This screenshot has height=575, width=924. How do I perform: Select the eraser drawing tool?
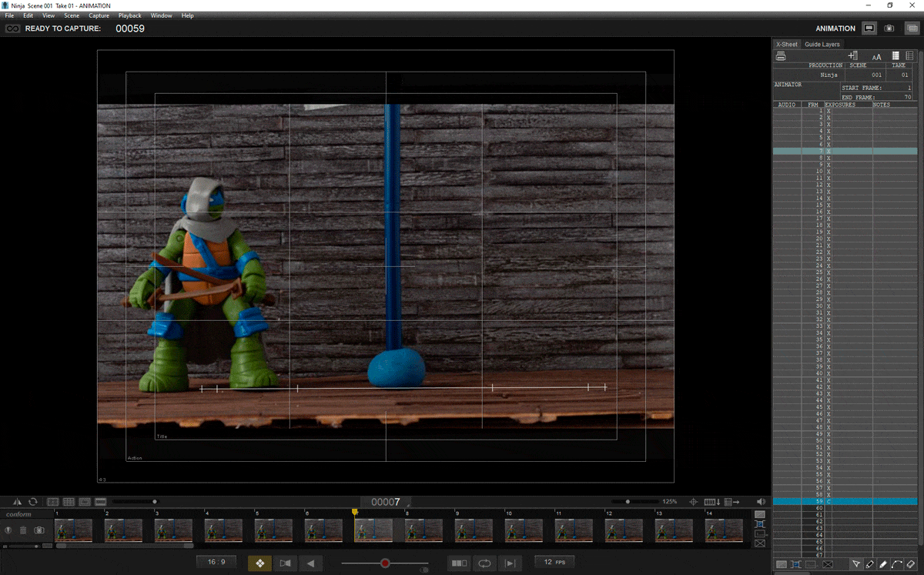(911, 564)
